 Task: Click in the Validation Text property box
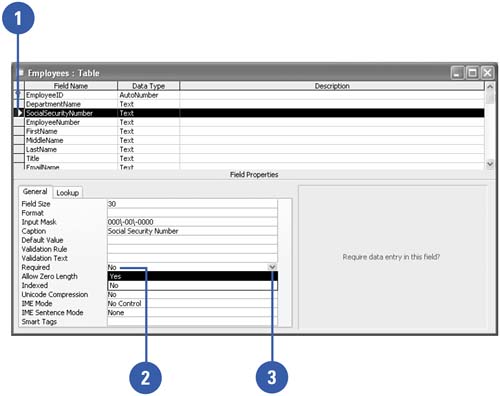[192, 258]
